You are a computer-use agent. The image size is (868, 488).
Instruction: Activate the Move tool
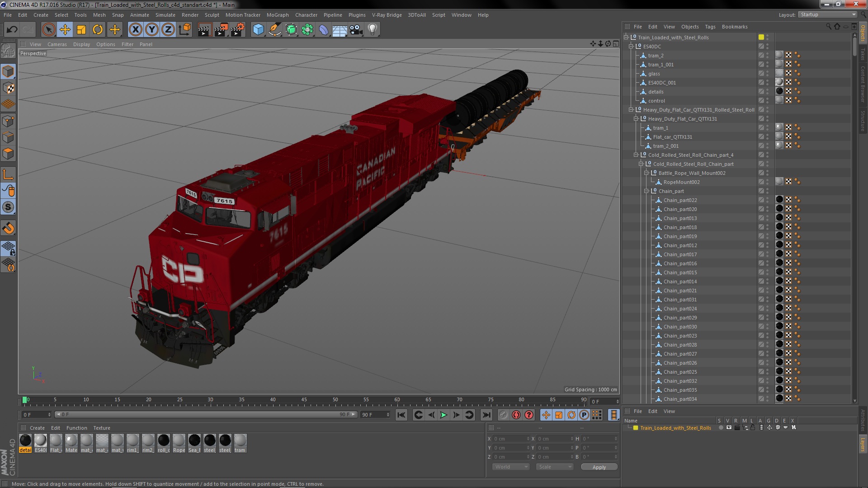click(x=65, y=30)
